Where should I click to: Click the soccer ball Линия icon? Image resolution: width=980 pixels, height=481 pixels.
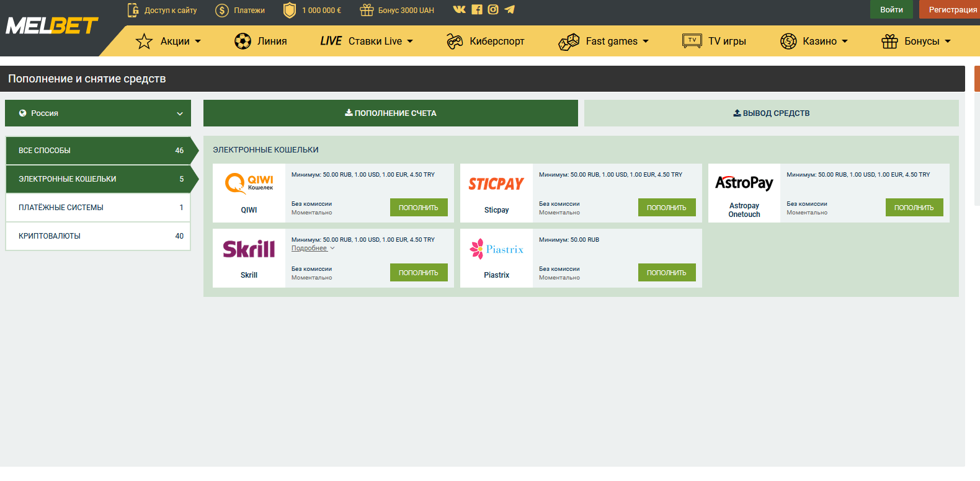pos(243,41)
